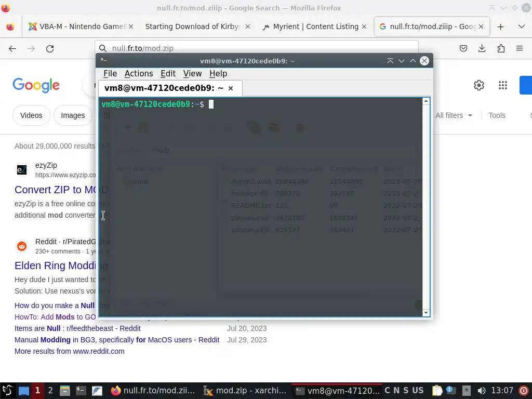Image resolution: width=532 pixels, height=399 pixels.
Task: Open Items are Null feedthebeast link
Action: click(x=77, y=328)
